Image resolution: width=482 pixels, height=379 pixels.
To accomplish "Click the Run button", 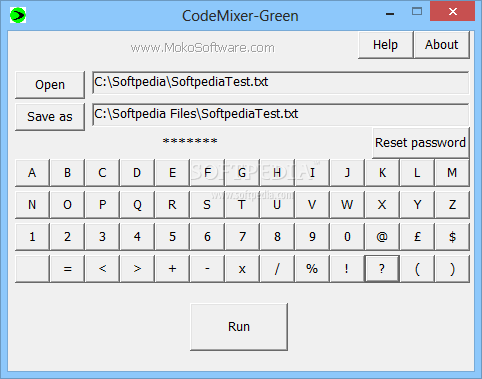I will click(x=239, y=327).
